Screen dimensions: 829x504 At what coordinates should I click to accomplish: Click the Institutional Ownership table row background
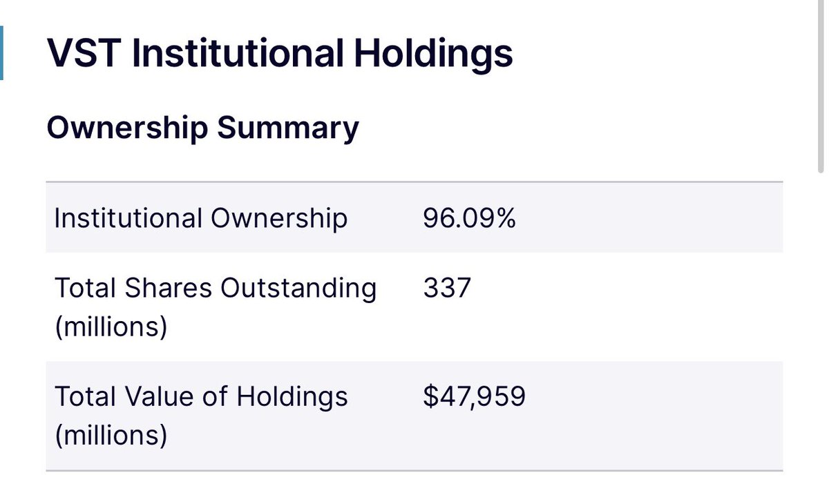[x=414, y=218]
